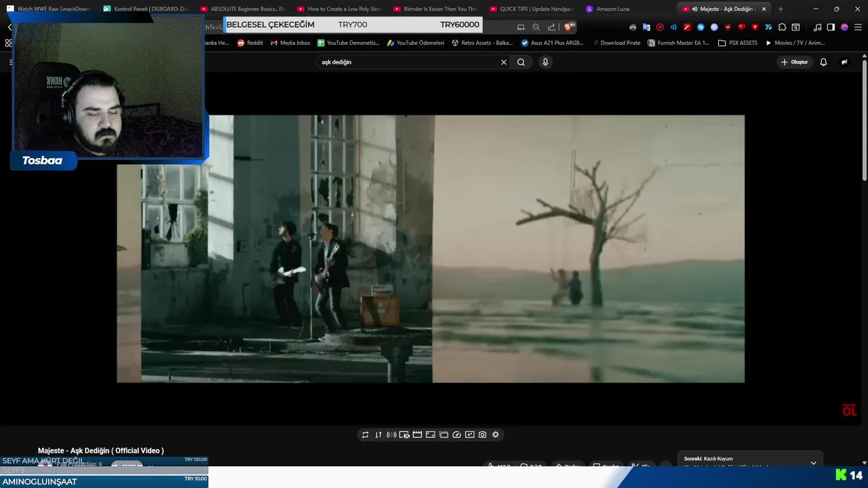Viewport: 868px width, 488px height.
Task: Click the page vertical scrollbar
Action: (864, 121)
